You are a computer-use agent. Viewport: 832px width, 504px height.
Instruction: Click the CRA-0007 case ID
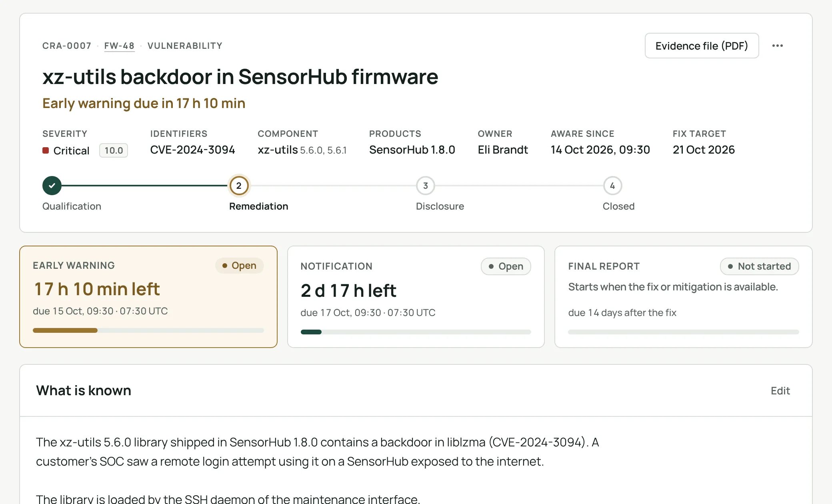coord(67,46)
